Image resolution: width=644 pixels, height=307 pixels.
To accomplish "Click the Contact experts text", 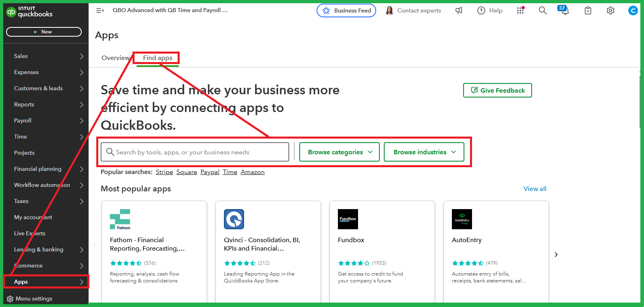I will (x=419, y=10).
